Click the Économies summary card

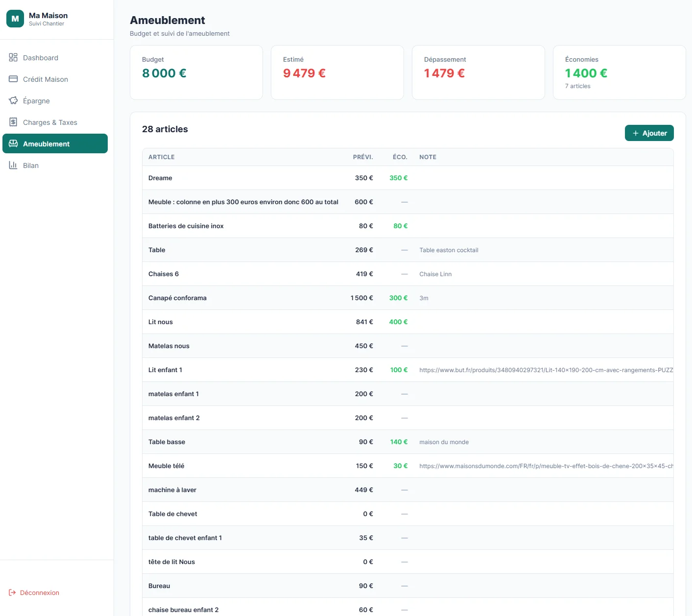(619, 72)
